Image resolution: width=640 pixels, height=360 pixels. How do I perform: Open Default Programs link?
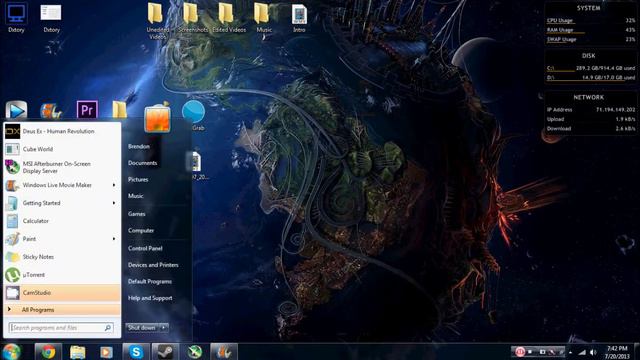tap(150, 282)
